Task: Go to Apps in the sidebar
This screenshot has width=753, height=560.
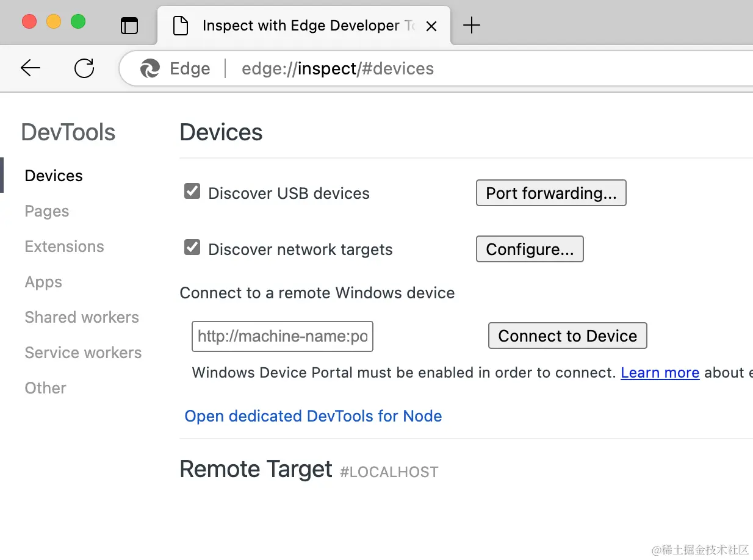Action: (43, 282)
